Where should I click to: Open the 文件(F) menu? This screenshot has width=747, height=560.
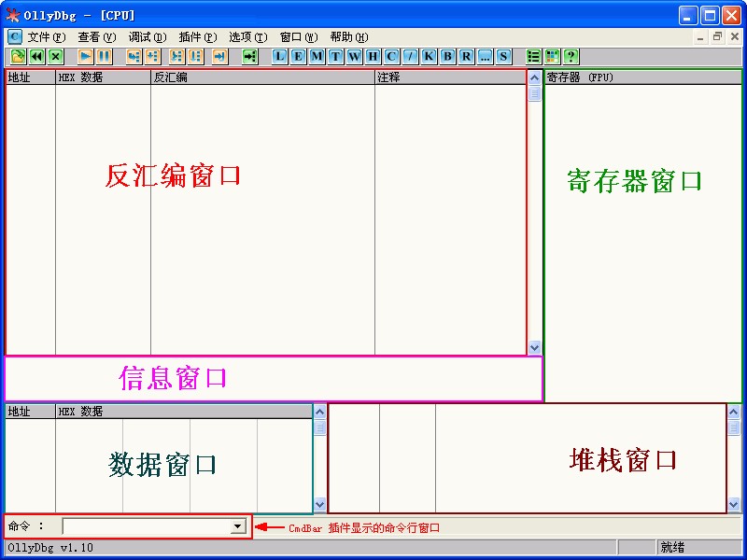[x=46, y=37]
